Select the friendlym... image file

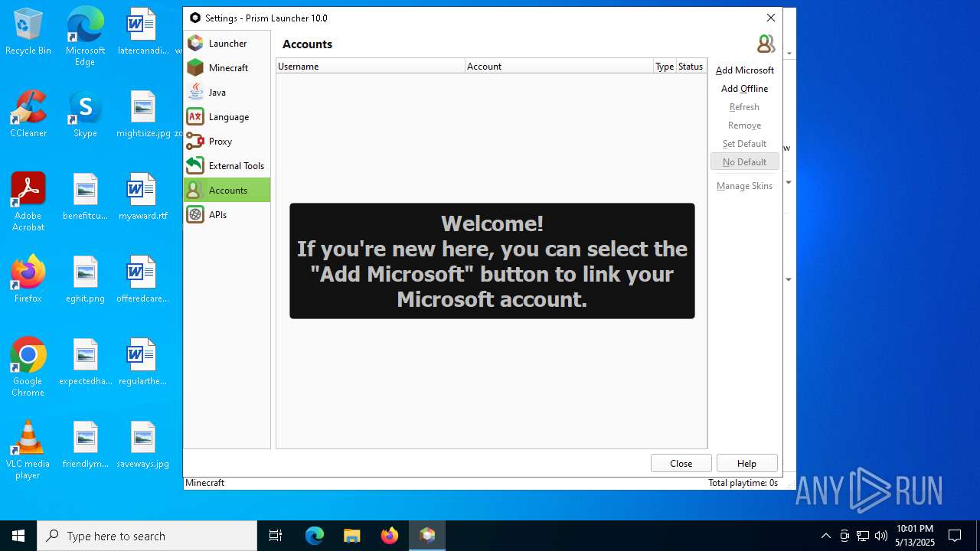pyautogui.click(x=85, y=445)
